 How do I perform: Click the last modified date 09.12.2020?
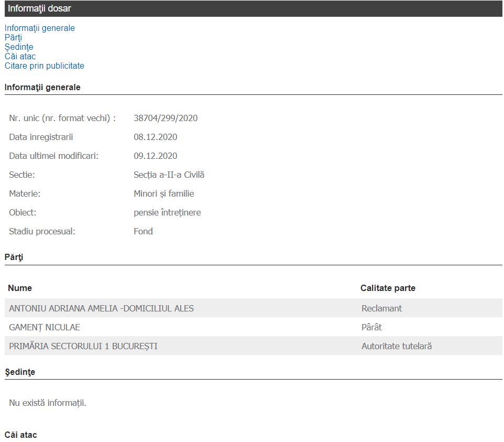pyautogui.click(x=155, y=156)
